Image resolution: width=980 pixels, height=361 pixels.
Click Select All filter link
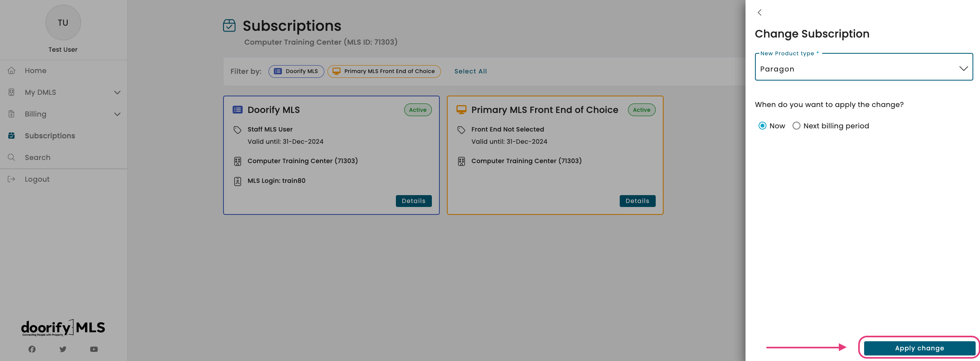tap(471, 71)
